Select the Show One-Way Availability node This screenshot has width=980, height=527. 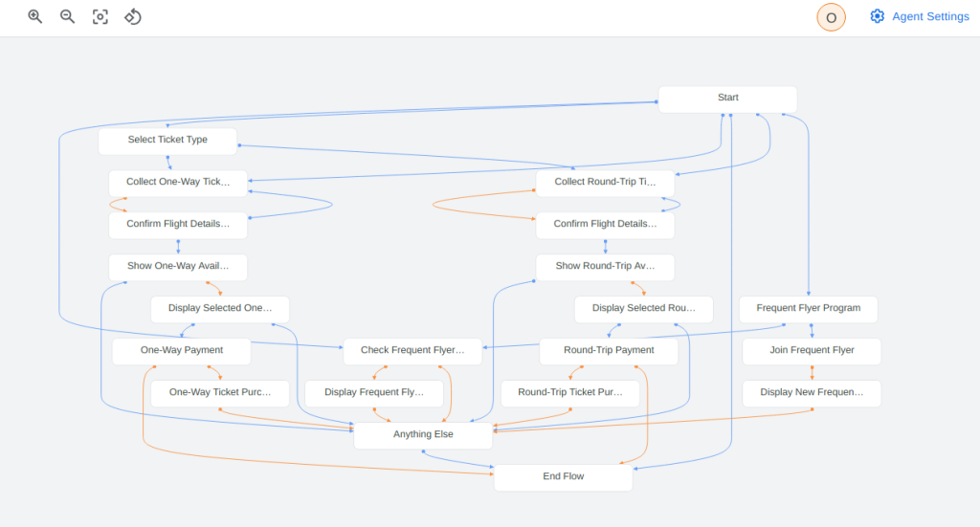(x=178, y=267)
